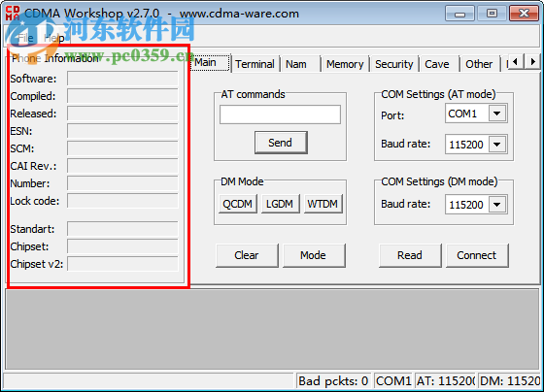544x392 pixels.
Task: Click the Mode button
Action: click(314, 255)
